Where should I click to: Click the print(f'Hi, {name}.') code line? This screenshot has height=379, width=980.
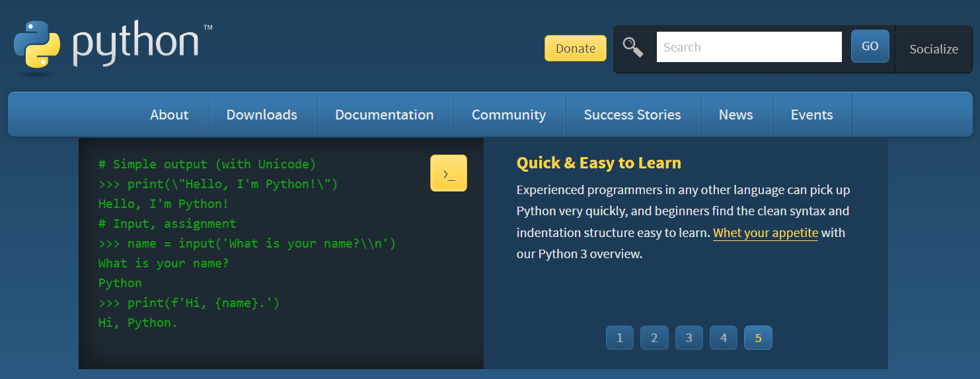[x=189, y=302]
